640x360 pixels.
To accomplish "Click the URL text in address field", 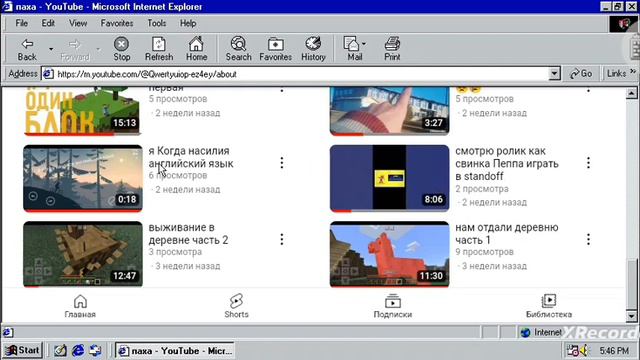I will point(147,74).
